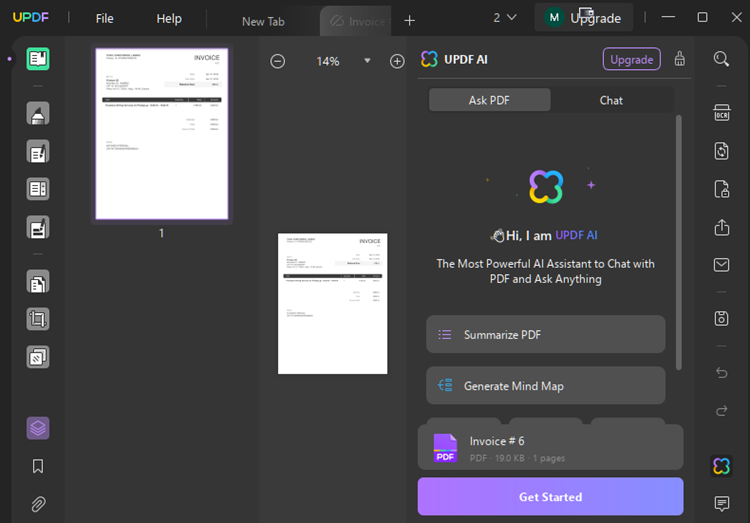This screenshot has height=523, width=750.
Task: Open the Organize Pages tool
Action: (x=38, y=282)
